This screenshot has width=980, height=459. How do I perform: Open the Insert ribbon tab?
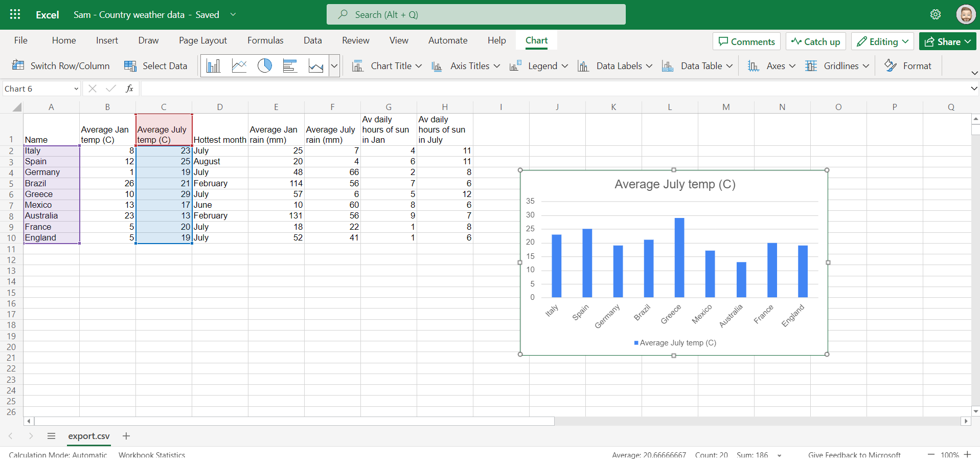107,40
